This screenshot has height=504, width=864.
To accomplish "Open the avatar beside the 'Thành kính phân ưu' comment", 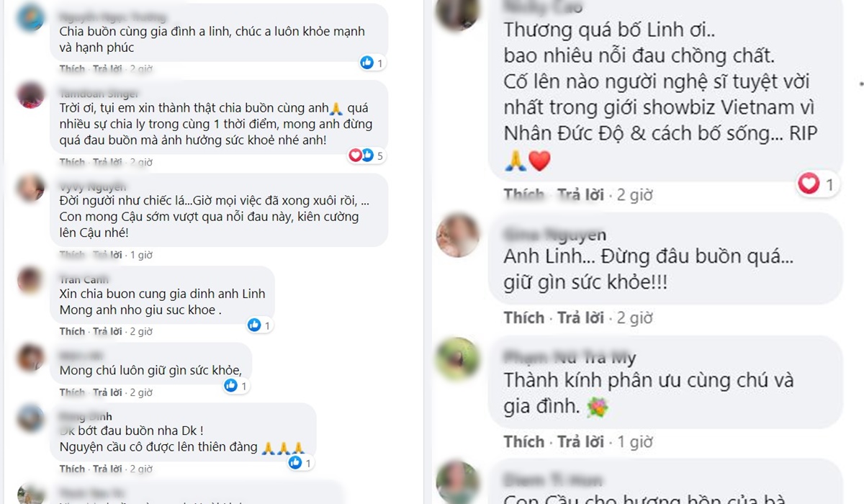I will (x=457, y=358).
